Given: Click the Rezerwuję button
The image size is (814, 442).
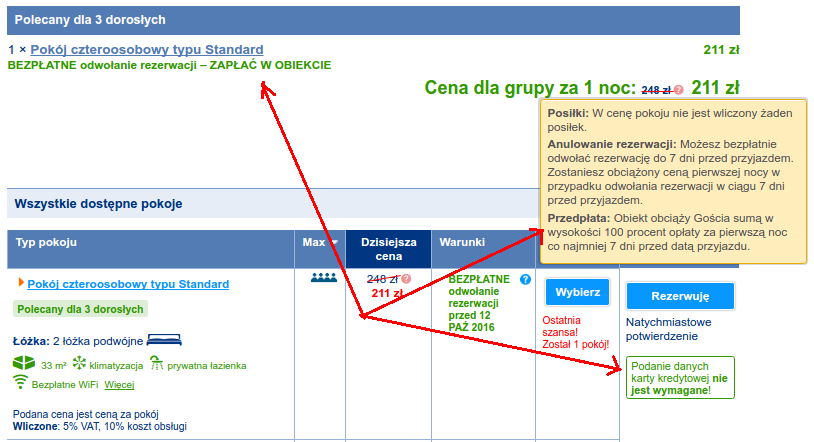Looking at the screenshot, I should 680,296.
